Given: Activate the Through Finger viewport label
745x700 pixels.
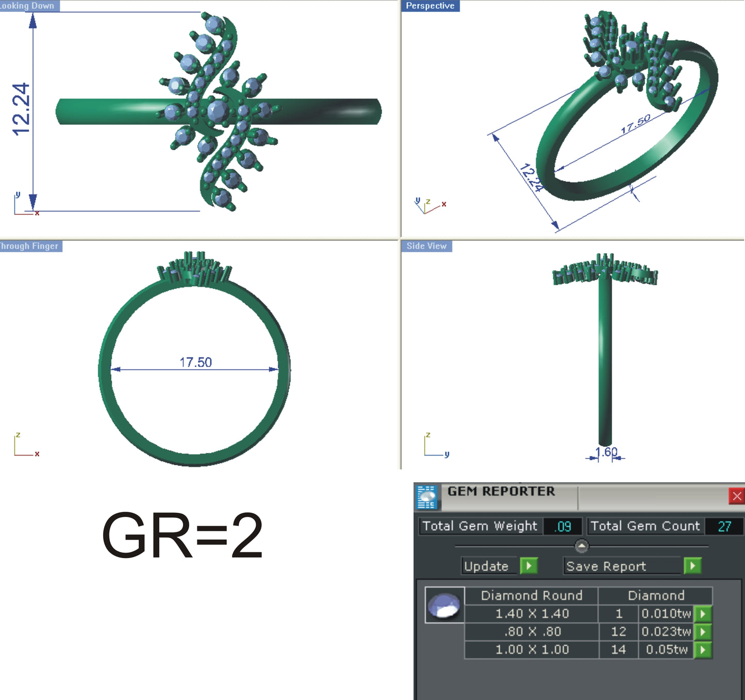Looking at the screenshot, I should tap(30, 246).
